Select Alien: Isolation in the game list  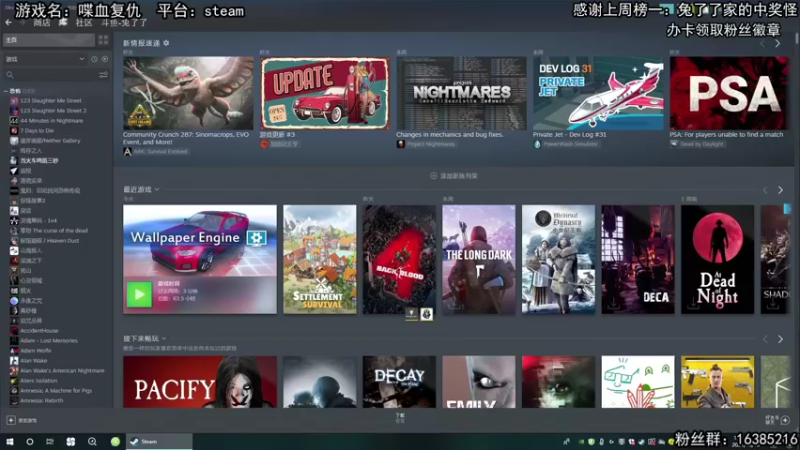(x=39, y=381)
